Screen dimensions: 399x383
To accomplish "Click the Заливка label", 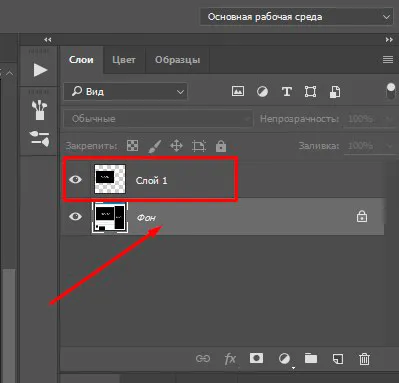I will tap(319, 146).
